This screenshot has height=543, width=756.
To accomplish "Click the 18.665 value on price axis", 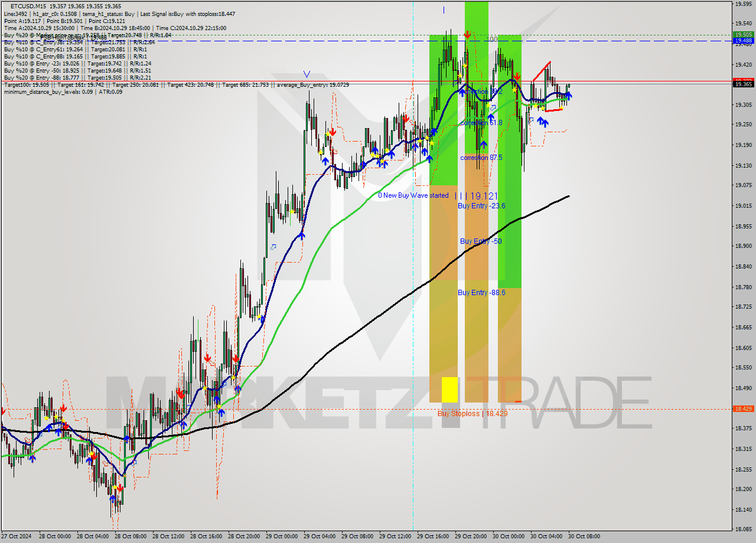I will point(743,328).
